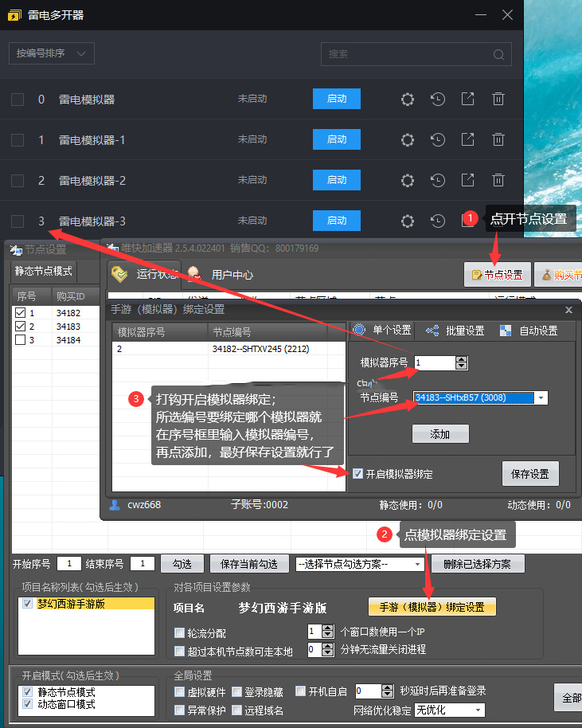This screenshot has height=728, width=582.
Task: Delete 雷电模拟器 row 0 with trash icon
Action: 498,99
